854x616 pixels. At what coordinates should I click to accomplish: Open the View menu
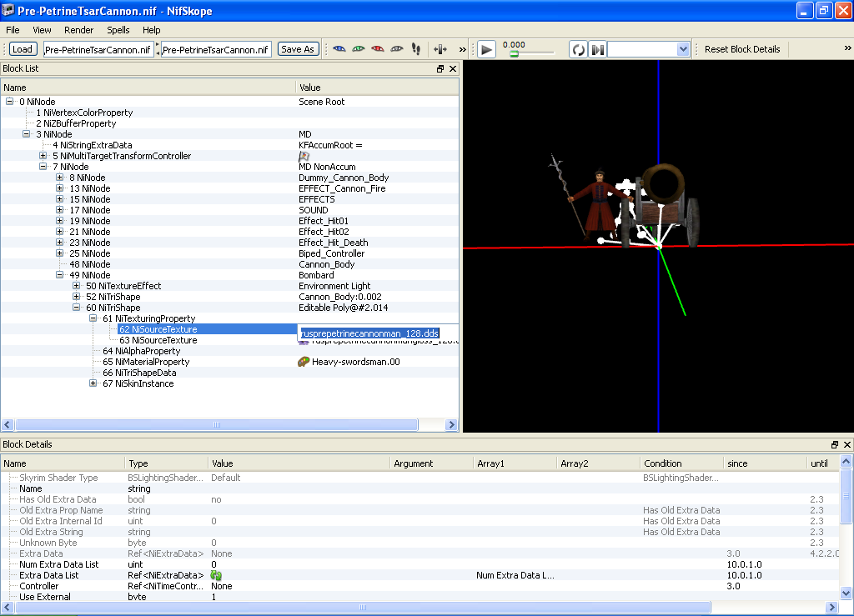42,30
